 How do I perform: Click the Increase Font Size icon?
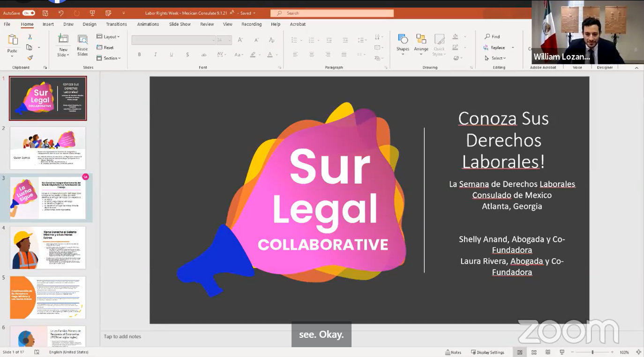240,40
